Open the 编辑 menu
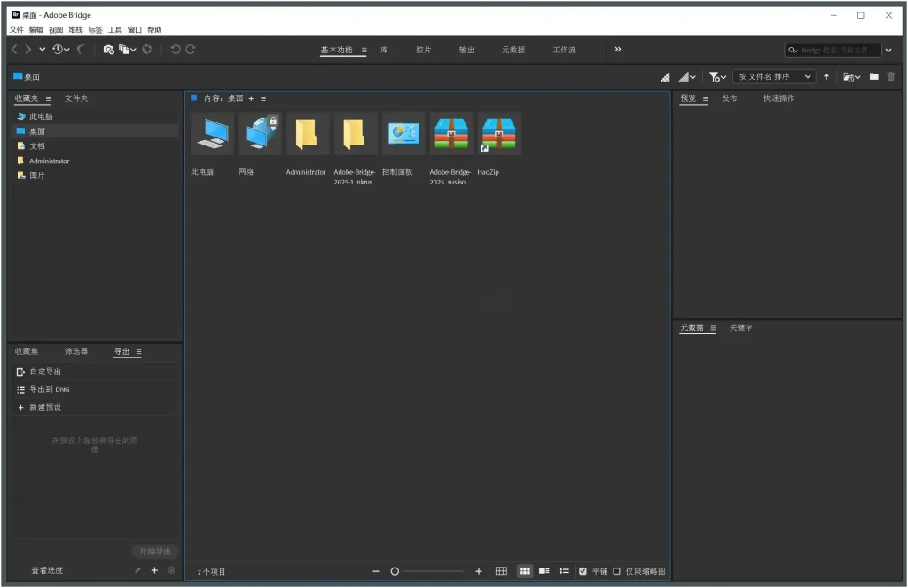This screenshot has width=908, height=588. tap(35, 29)
